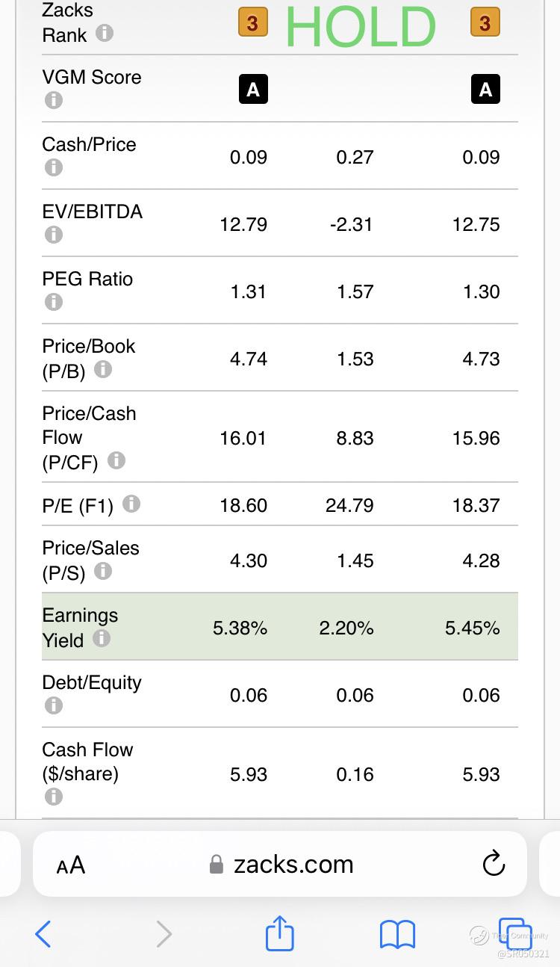The image size is (560, 967).
Task: Tap info icon next to Price/Book (P/B)
Action: tap(103, 369)
